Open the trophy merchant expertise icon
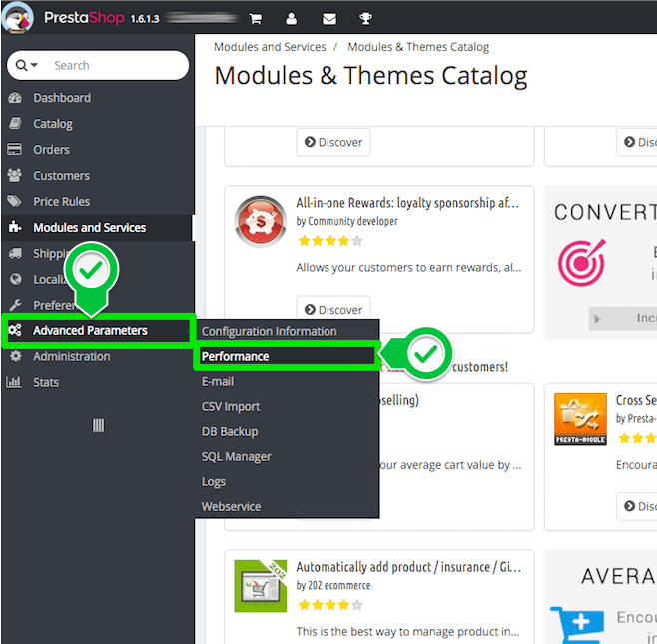This screenshot has width=657, height=644. (365, 19)
